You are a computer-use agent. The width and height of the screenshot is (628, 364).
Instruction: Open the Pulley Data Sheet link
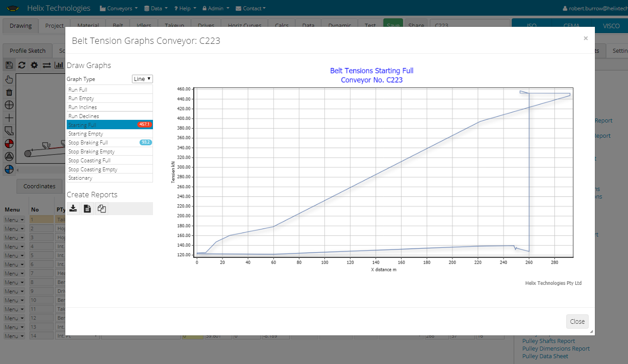pos(545,356)
